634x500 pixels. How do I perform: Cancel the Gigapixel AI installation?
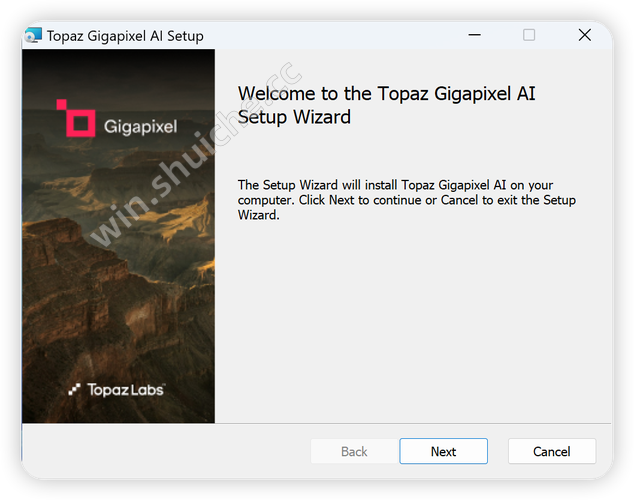[552, 451]
